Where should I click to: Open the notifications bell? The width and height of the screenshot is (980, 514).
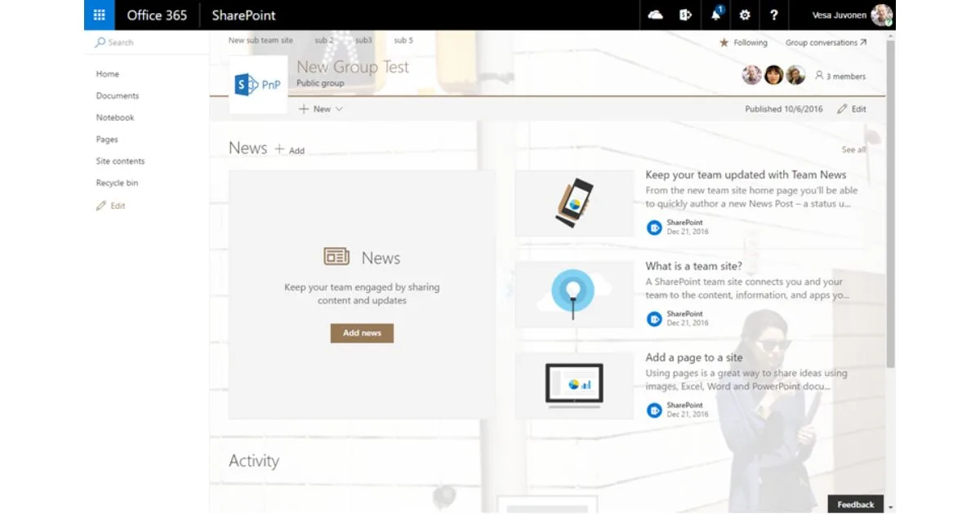click(x=716, y=15)
